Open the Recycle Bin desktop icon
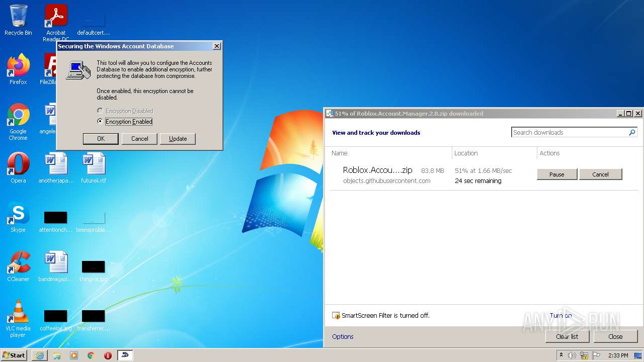 [18, 20]
